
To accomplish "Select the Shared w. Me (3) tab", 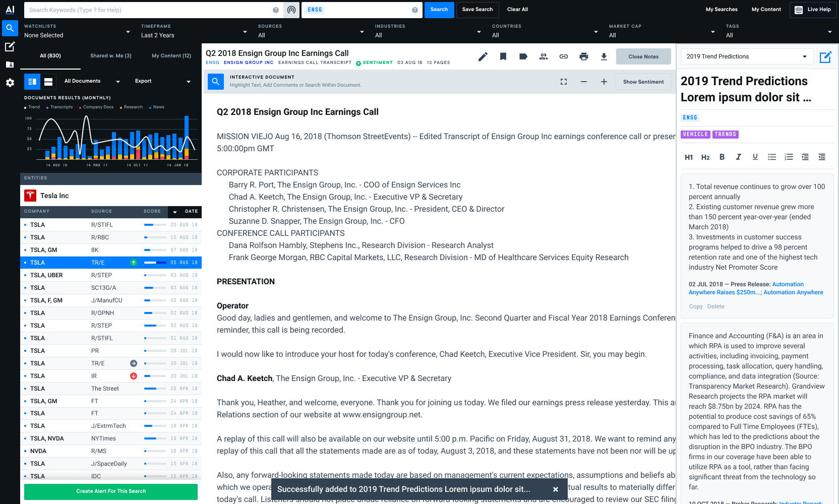I will (x=111, y=56).
